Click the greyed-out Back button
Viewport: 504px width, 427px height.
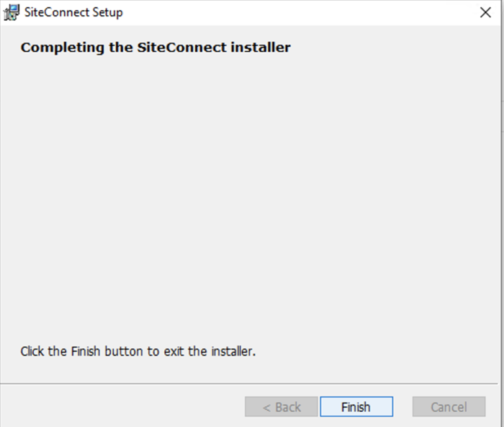[x=281, y=407]
